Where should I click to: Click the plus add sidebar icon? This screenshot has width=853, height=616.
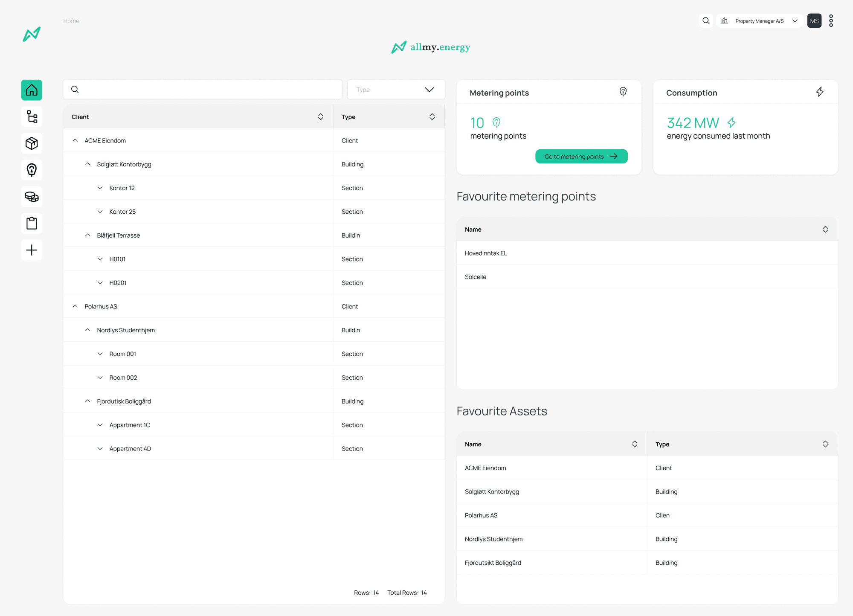pos(32,250)
